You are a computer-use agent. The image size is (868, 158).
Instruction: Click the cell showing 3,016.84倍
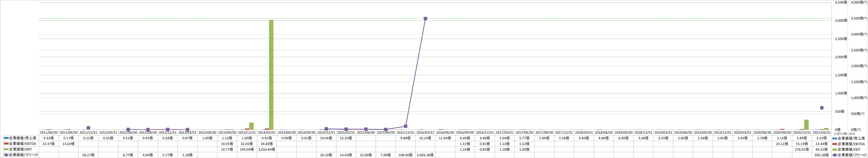pyautogui.click(x=267, y=149)
